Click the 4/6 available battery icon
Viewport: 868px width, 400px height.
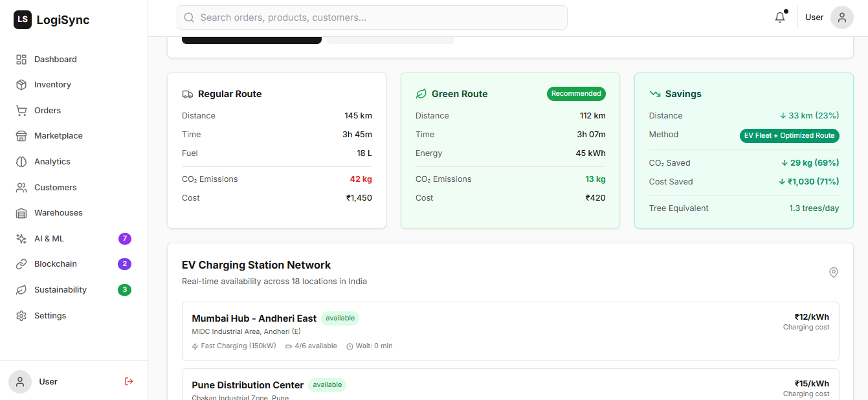pos(289,346)
